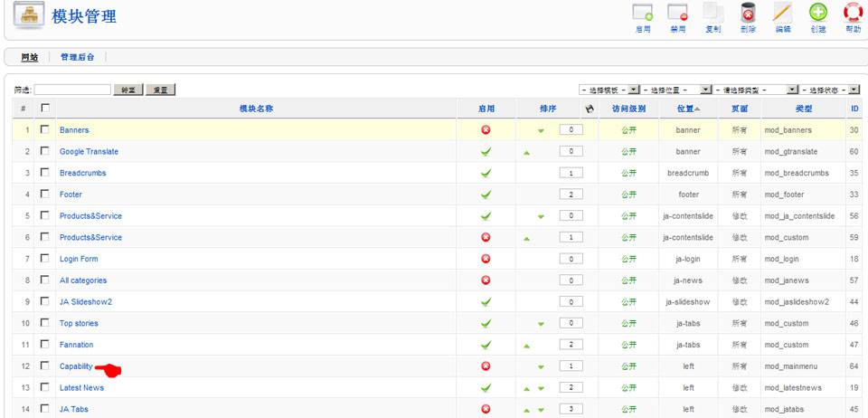The width and height of the screenshot is (868, 418).
Task: Sort by the 位置 column header
Action: point(685,109)
